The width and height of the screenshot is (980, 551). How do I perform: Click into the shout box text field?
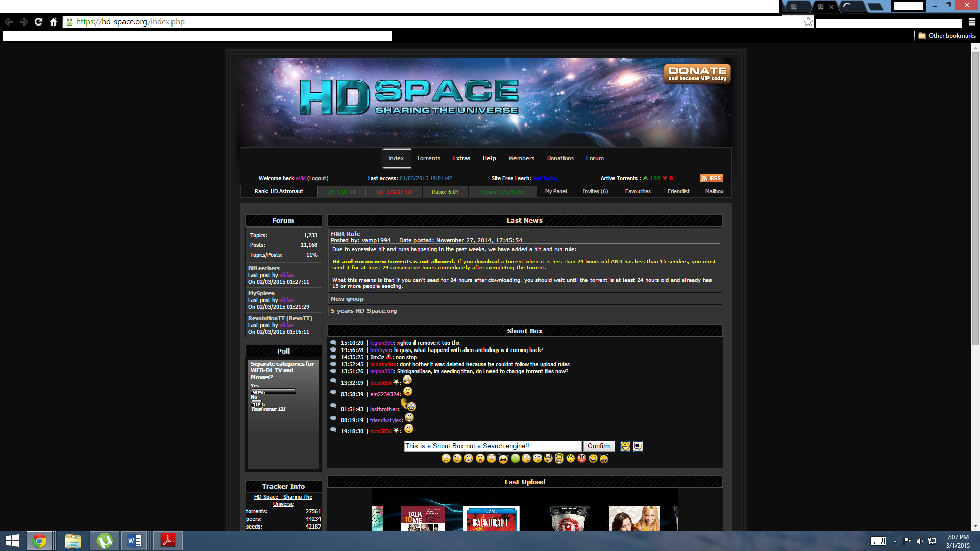[x=493, y=446]
